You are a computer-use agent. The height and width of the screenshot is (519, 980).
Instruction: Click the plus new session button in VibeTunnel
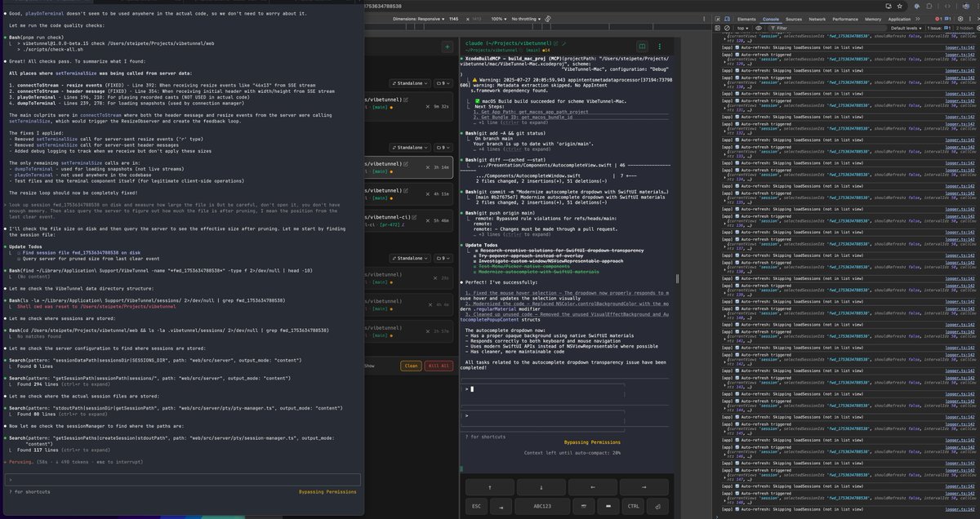tap(448, 46)
